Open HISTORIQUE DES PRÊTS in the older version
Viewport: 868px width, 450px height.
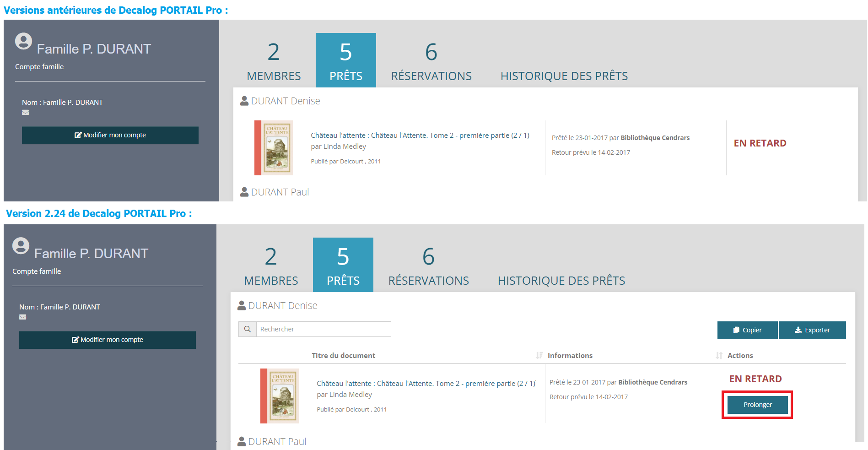click(x=564, y=76)
